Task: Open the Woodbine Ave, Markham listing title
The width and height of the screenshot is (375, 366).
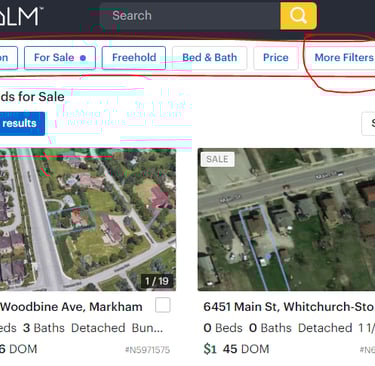Action: click(x=71, y=307)
